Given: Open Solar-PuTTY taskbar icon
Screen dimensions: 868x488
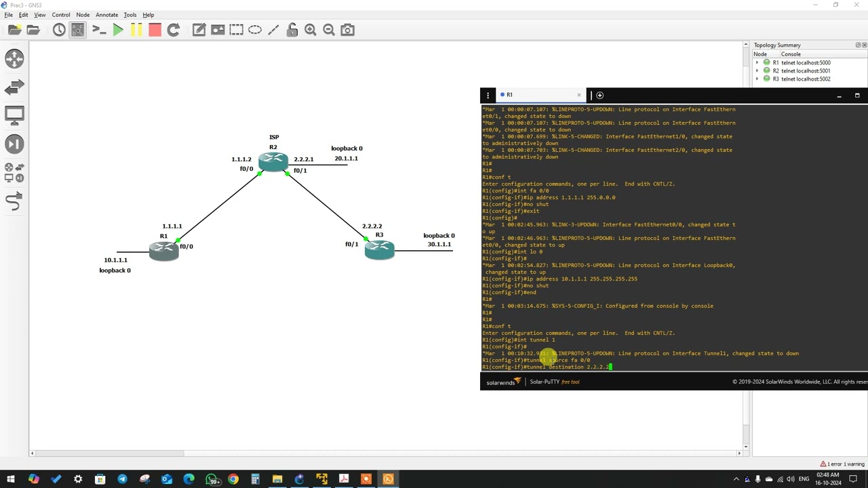Looking at the screenshot, I should 388,479.
